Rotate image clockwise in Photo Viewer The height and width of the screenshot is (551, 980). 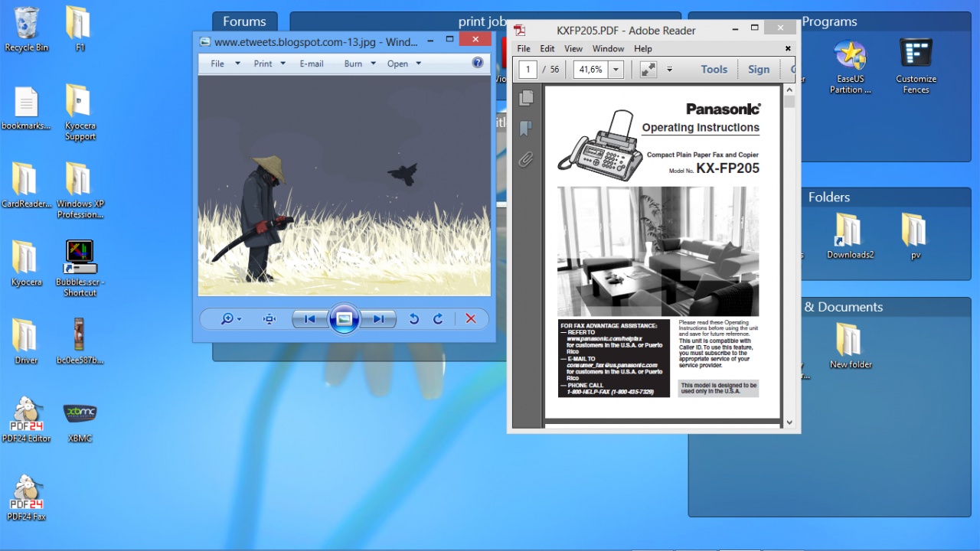click(438, 319)
